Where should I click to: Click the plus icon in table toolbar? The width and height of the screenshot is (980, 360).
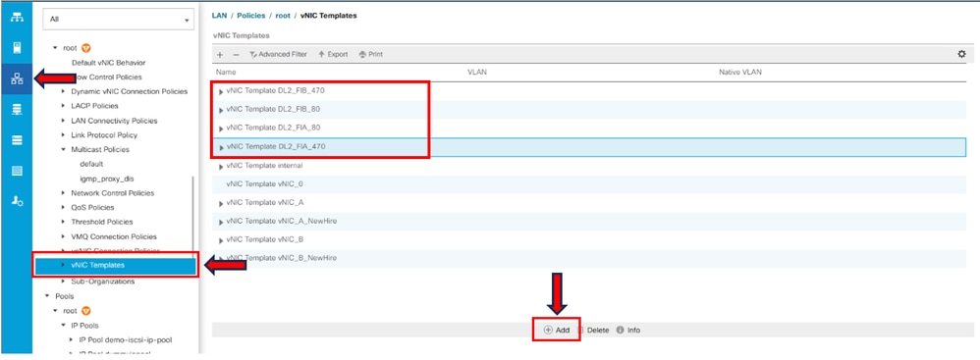tap(220, 55)
